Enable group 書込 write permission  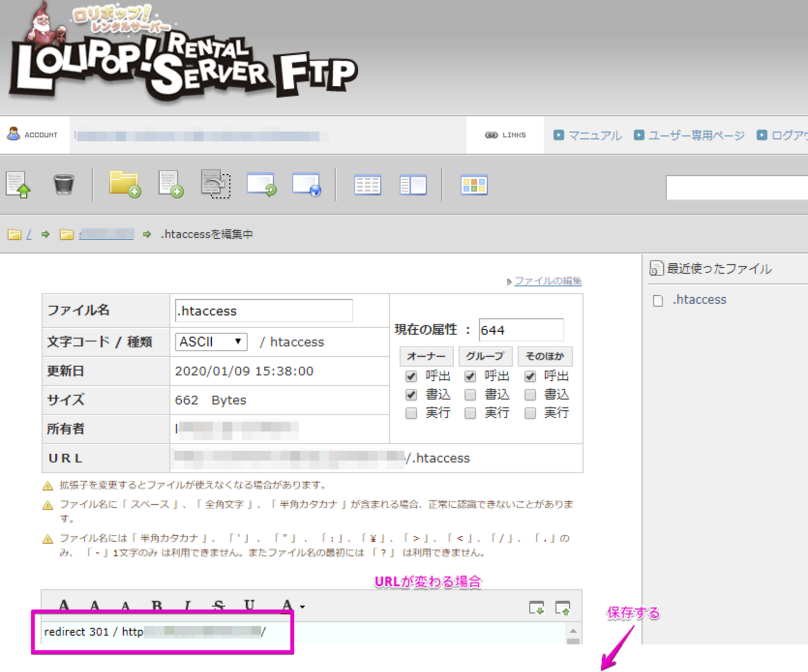point(470,395)
